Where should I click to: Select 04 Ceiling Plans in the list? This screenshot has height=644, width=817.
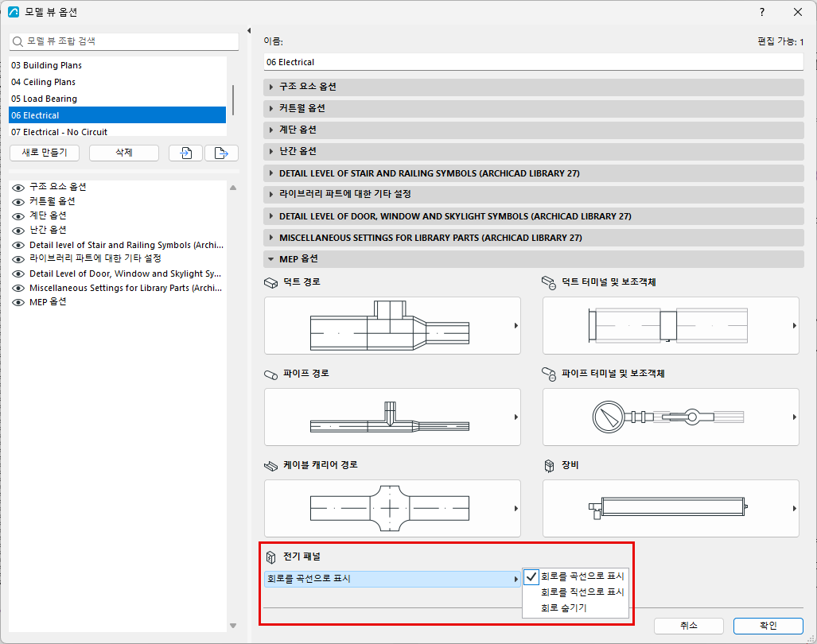pyautogui.click(x=117, y=82)
